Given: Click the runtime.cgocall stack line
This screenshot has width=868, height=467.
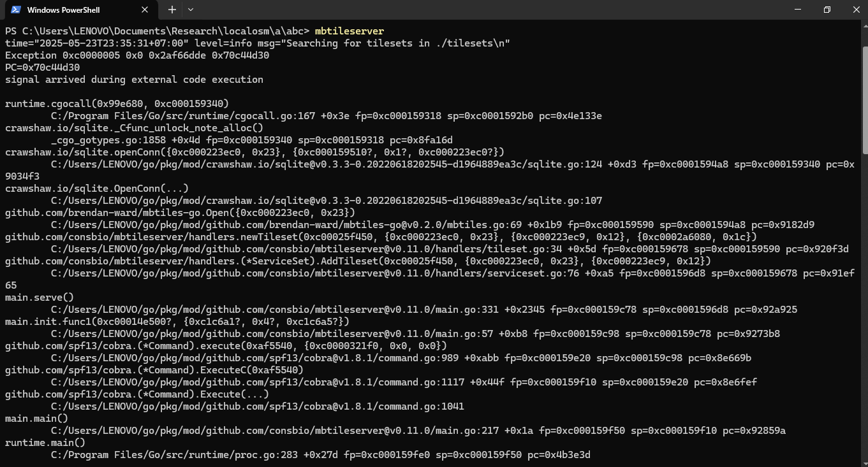Looking at the screenshot, I should pos(117,103).
